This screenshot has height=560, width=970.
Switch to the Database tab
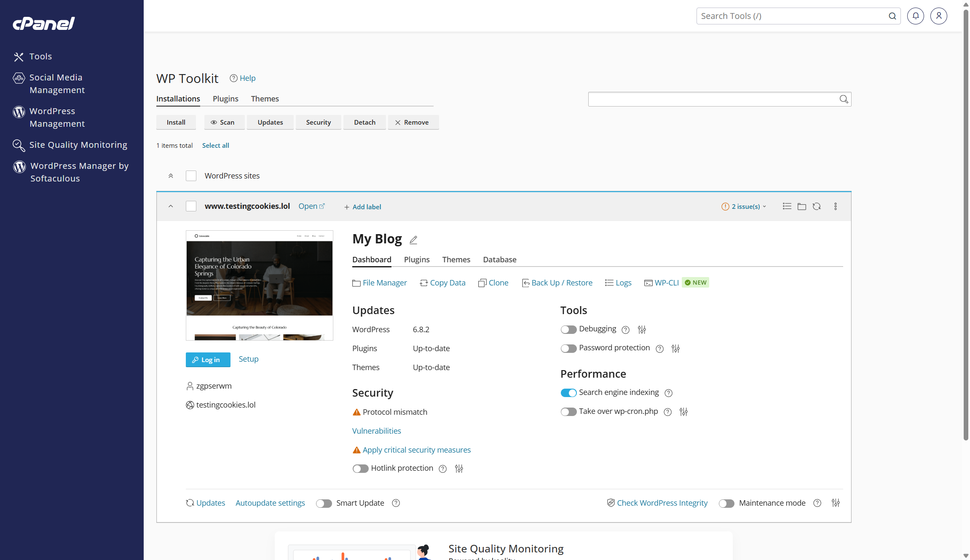(499, 259)
